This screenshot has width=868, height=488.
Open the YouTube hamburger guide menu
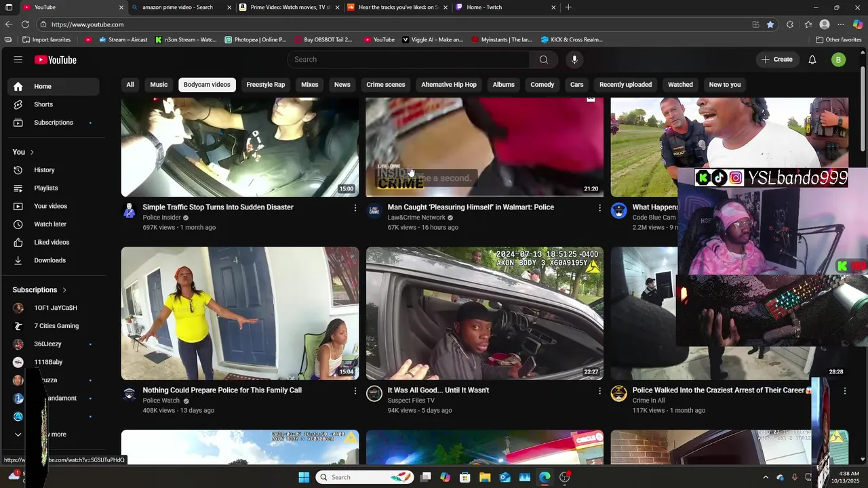click(x=18, y=60)
